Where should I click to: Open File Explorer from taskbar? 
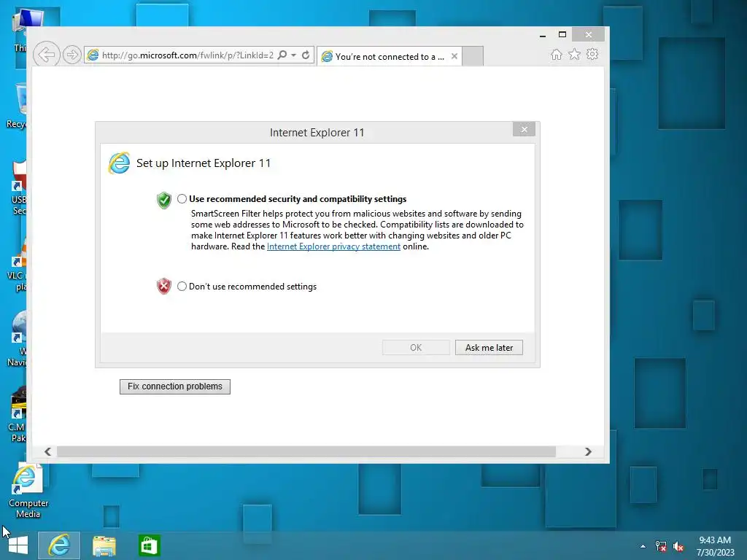pos(104,545)
